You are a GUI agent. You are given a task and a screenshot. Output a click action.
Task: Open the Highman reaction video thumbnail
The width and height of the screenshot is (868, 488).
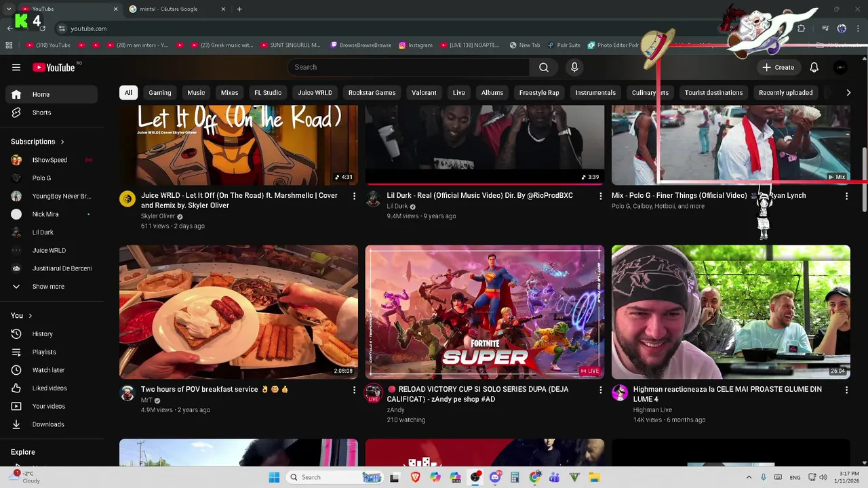731,312
